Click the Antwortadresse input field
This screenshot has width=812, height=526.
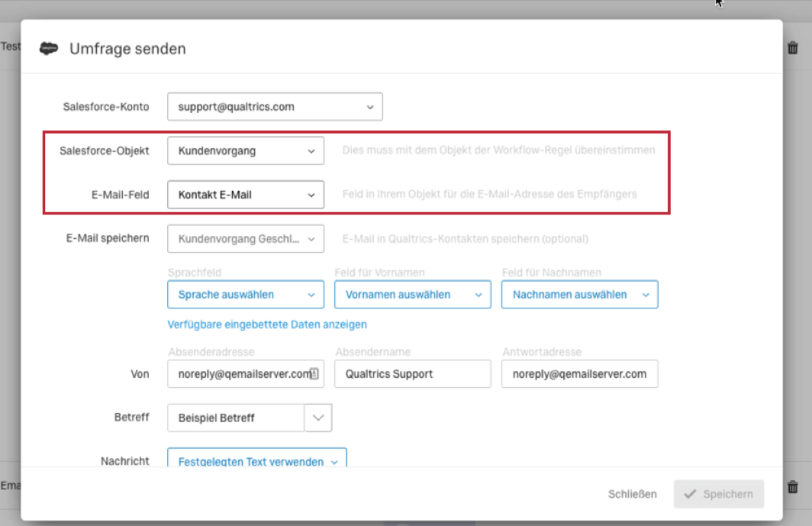[x=579, y=373]
